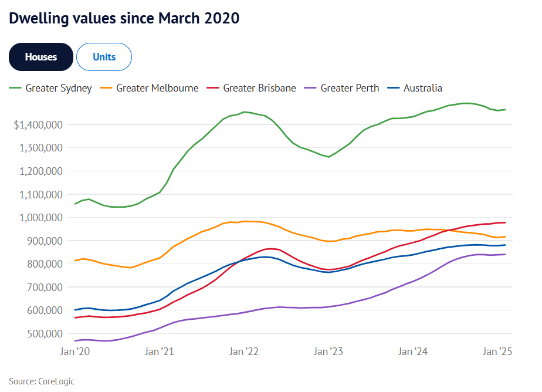Toggle Greater Melbourne legend label
Viewport: 542px width, 392px height.
pyautogui.click(x=157, y=88)
